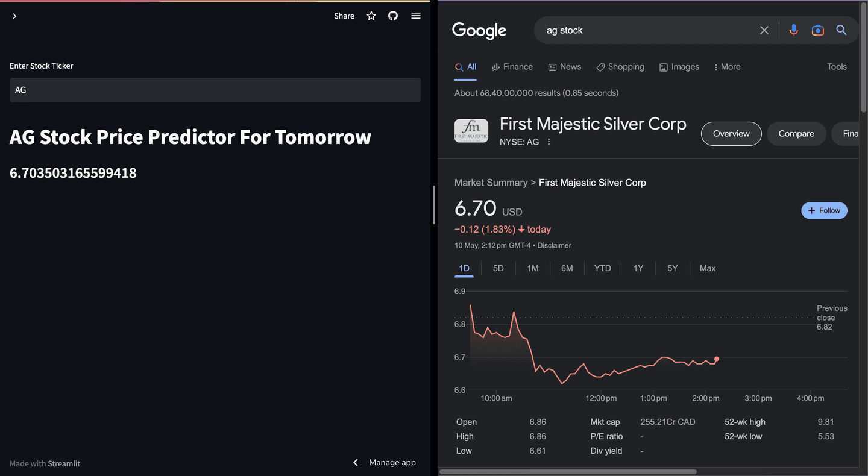This screenshot has width=868, height=476.
Task: Click the Open value 6.86
Action: click(x=538, y=422)
